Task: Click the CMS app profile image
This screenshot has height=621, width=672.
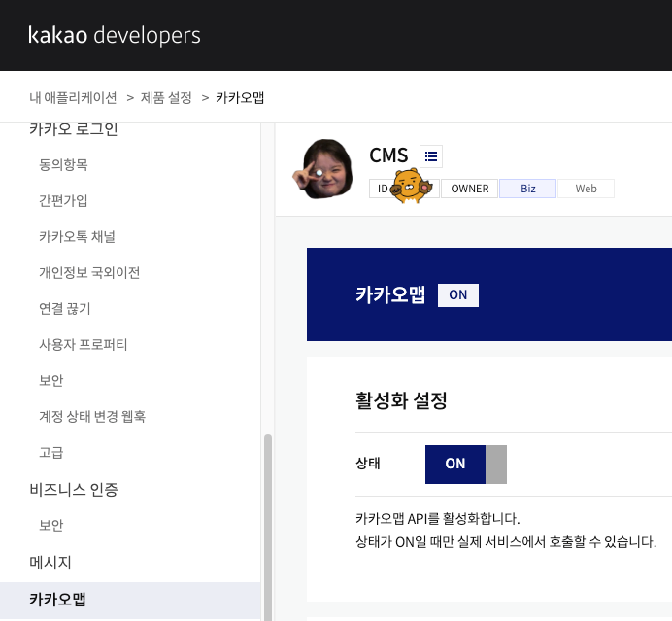Action: 322,168
